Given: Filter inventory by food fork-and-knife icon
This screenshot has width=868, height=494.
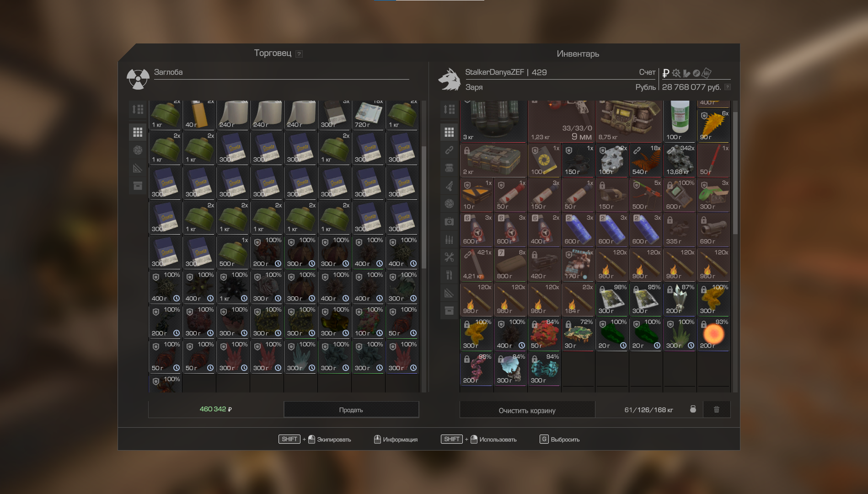Looking at the screenshot, I should coord(450,275).
